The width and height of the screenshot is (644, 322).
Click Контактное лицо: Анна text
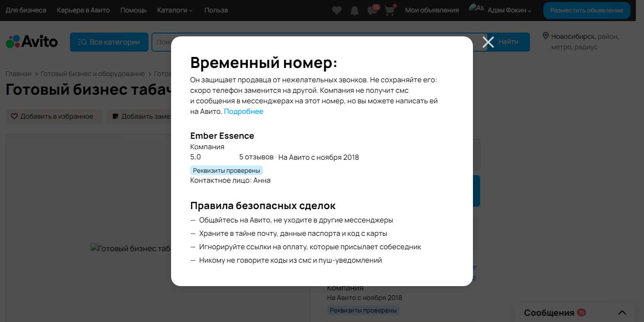230,180
